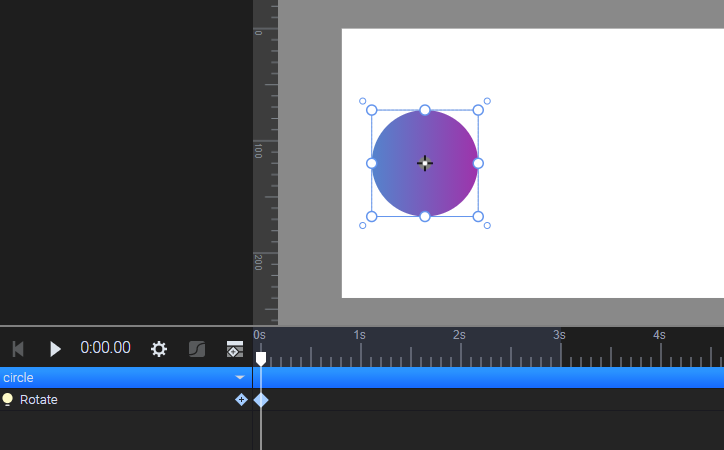Select the circle layer row
Image resolution: width=724 pixels, height=450 pixels.
pyautogui.click(x=126, y=378)
